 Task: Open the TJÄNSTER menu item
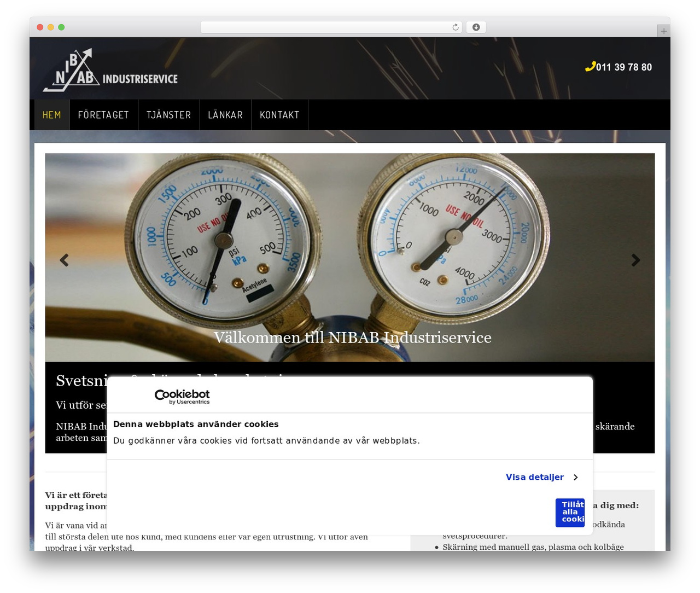pos(168,115)
